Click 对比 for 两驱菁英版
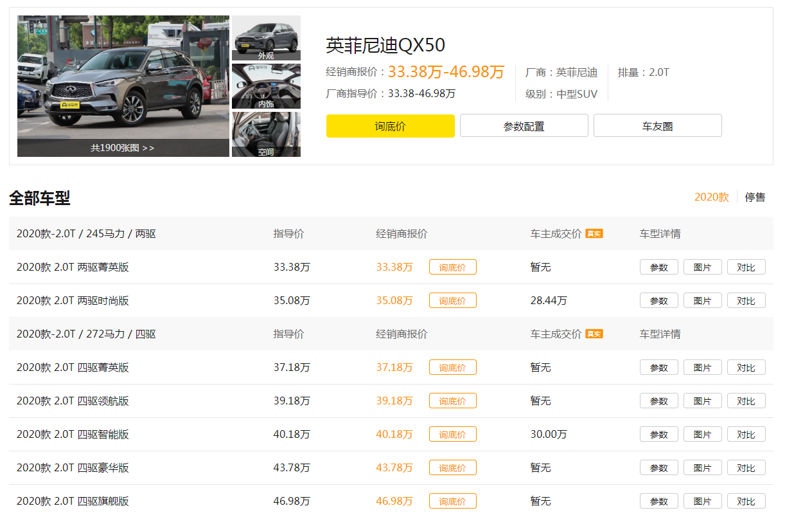Image resolution: width=812 pixels, height=515 pixels. coord(746,267)
